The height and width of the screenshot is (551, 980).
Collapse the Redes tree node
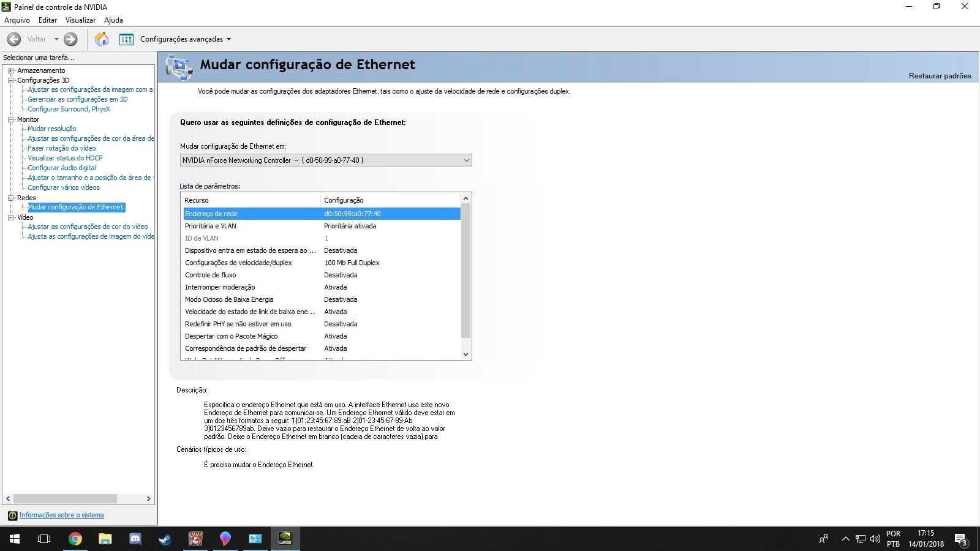(10, 198)
